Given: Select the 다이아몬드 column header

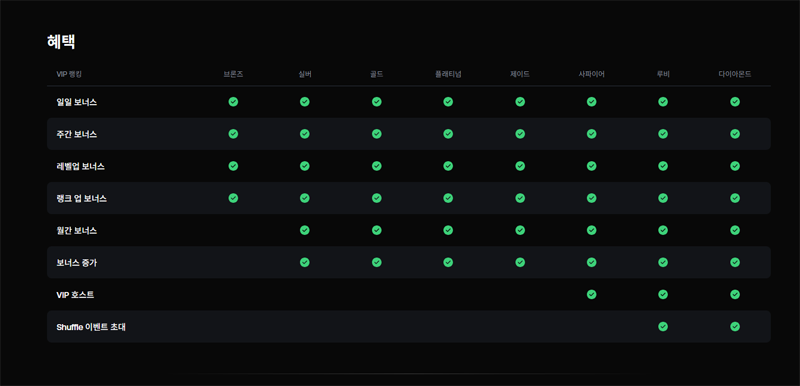Looking at the screenshot, I should click(735, 74).
